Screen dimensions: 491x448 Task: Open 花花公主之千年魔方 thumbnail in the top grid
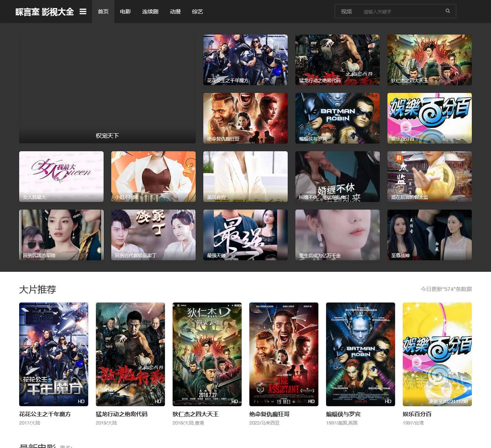click(x=245, y=60)
